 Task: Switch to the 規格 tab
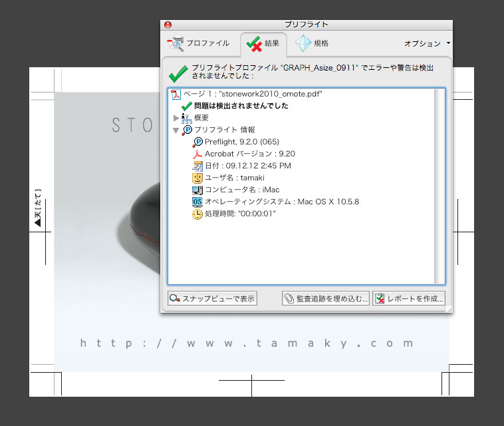pyautogui.click(x=313, y=44)
